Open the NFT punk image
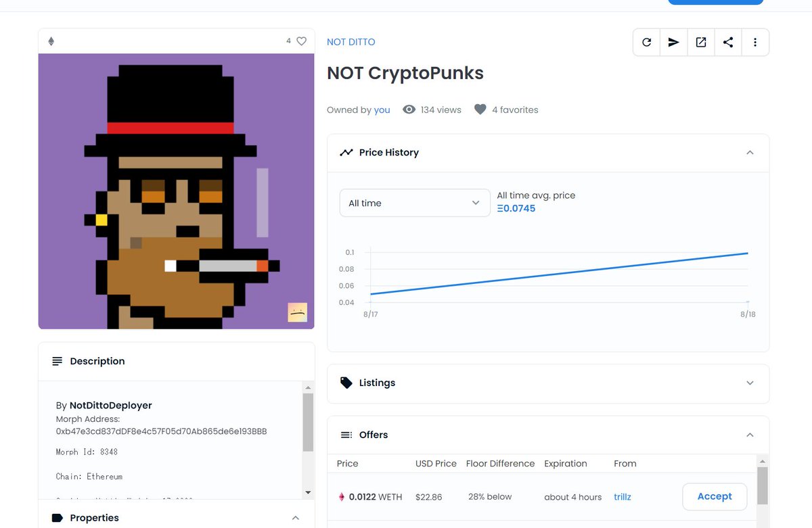This screenshot has height=528, width=812. 177,191
